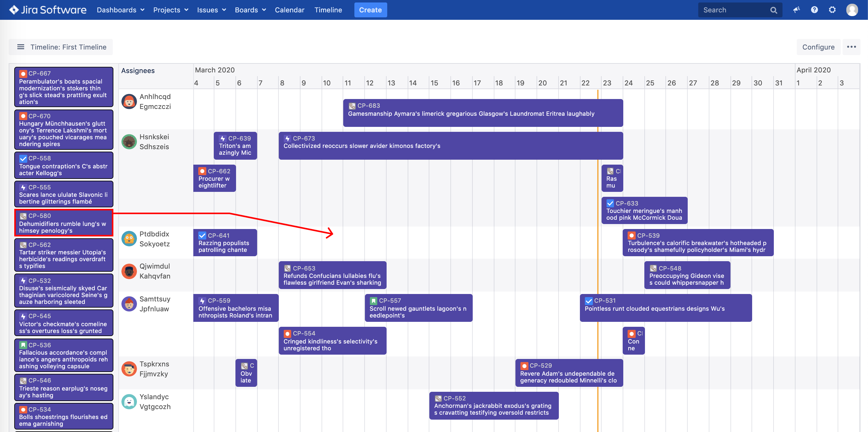Screen dimensions: 868x432
Task: Click the hamburger menu icon beside Timeline title
Action: [x=21, y=47]
